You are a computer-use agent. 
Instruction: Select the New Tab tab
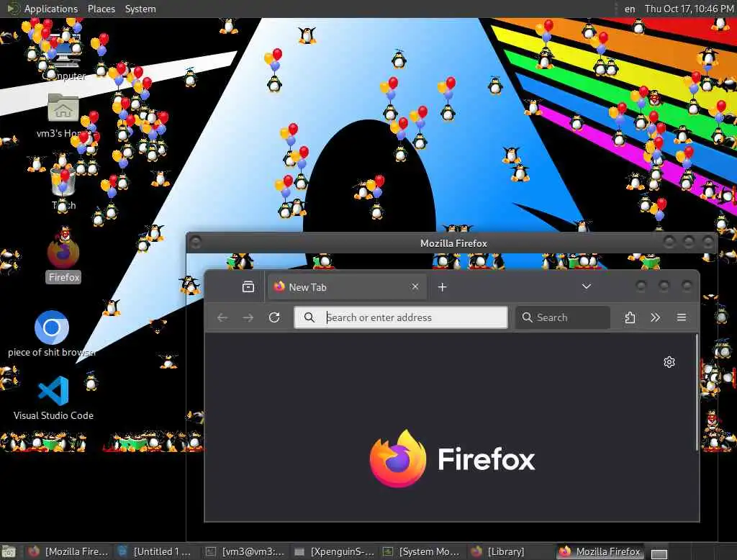348,286
